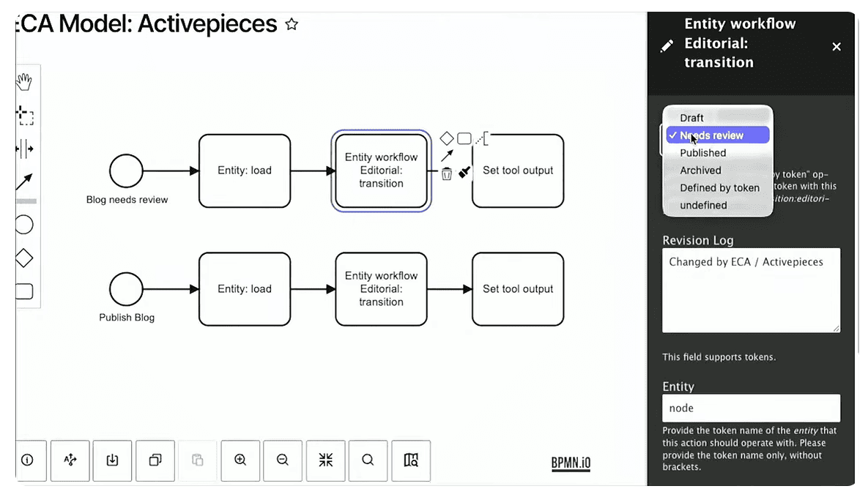
Task: Choose Published from the dropdown list
Action: (702, 153)
